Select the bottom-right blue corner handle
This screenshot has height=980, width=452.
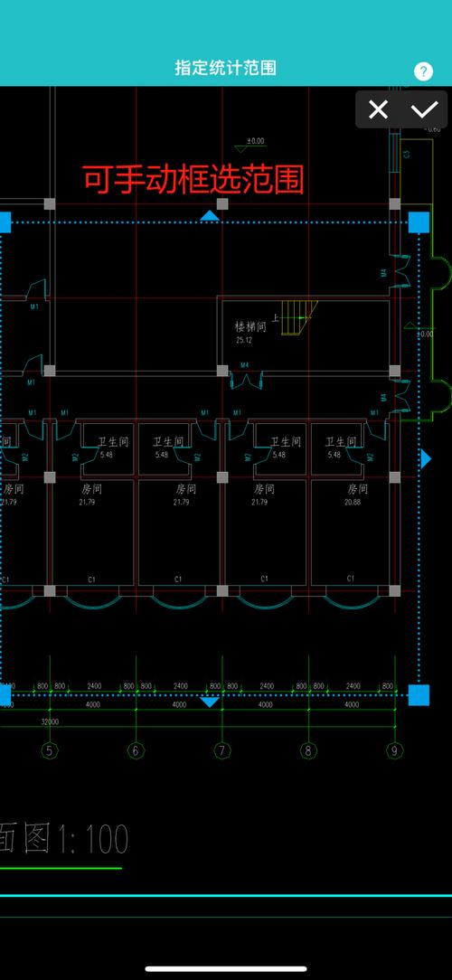419,694
